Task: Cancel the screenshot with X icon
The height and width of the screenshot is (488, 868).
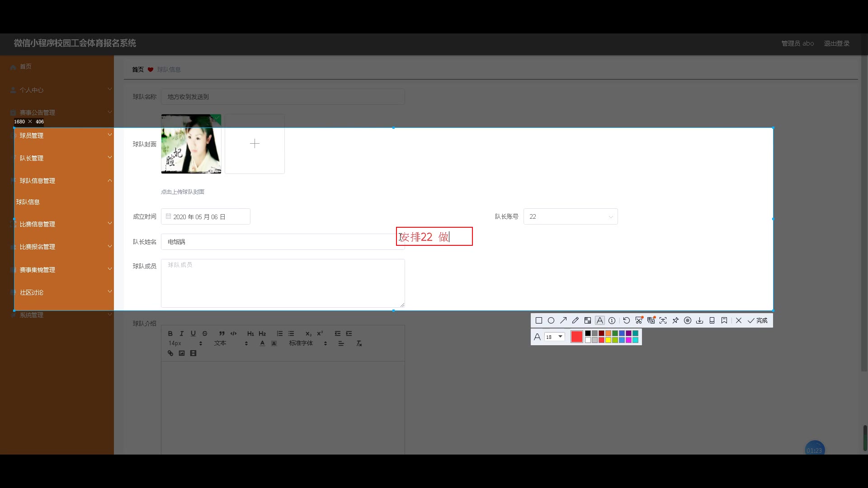Action: click(739, 320)
